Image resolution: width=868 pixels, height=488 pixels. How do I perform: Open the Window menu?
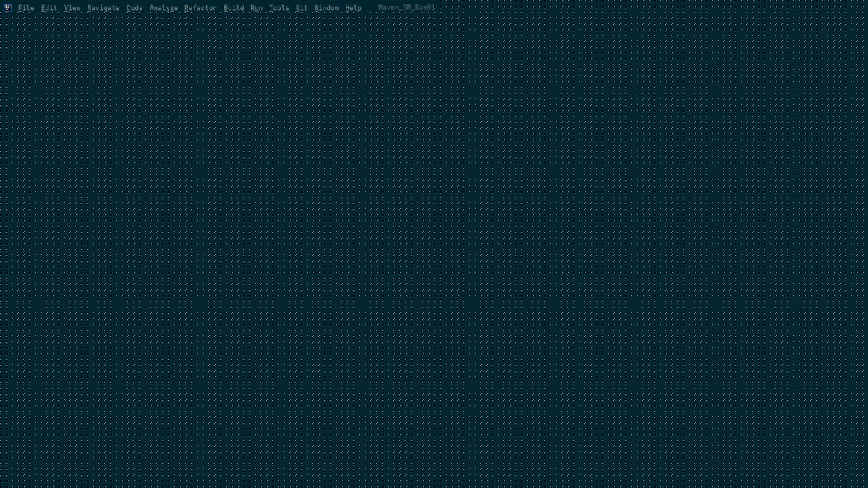tap(326, 8)
